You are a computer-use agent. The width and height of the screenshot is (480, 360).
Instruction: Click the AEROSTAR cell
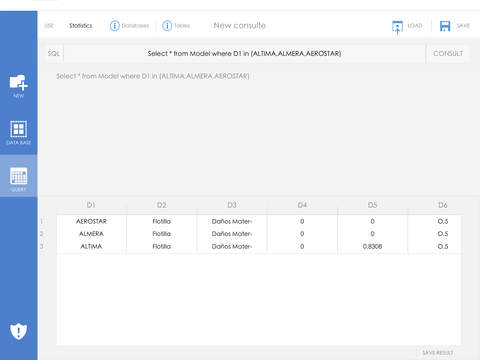pyautogui.click(x=91, y=221)
